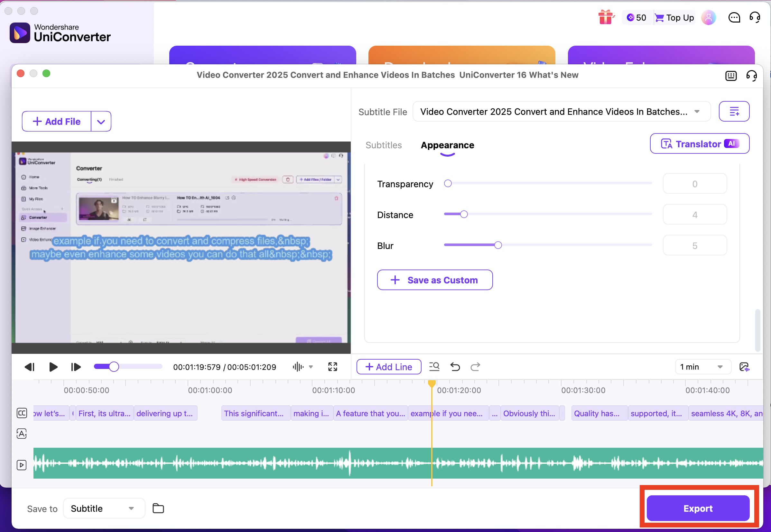
Task: Open the subtitle search and filter tool
Action: pos(434,367)
